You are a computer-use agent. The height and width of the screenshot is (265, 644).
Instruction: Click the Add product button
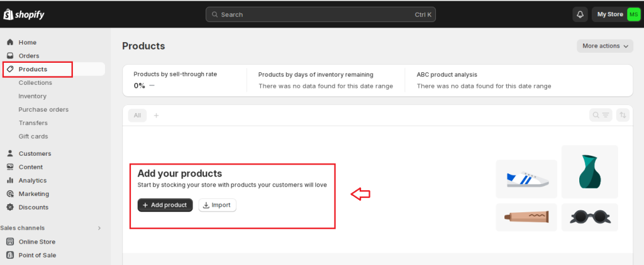pyautogui.click(x=165, y=205)
